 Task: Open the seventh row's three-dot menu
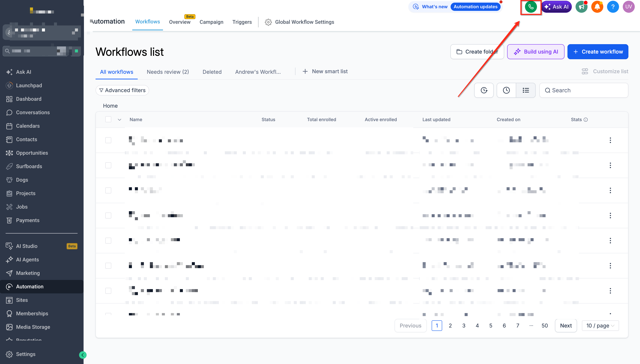(610, 291)
